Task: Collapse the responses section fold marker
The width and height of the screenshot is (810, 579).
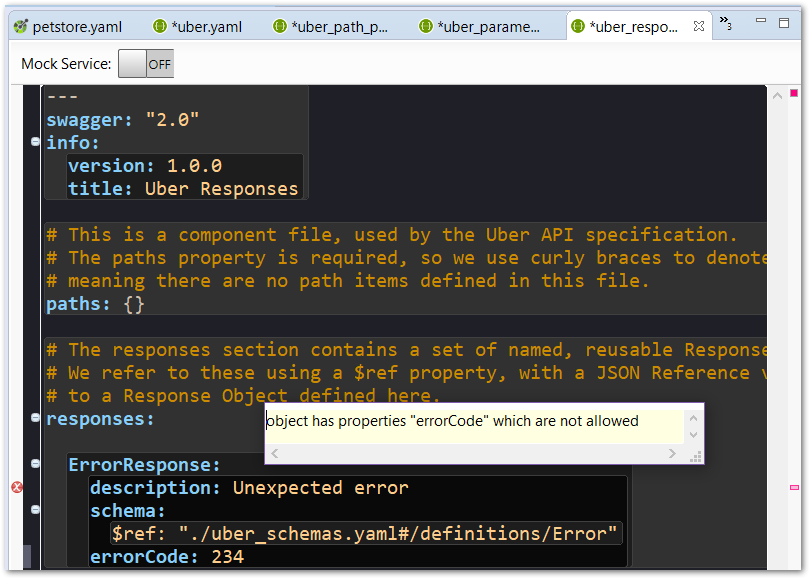Action: pos(33,419)
